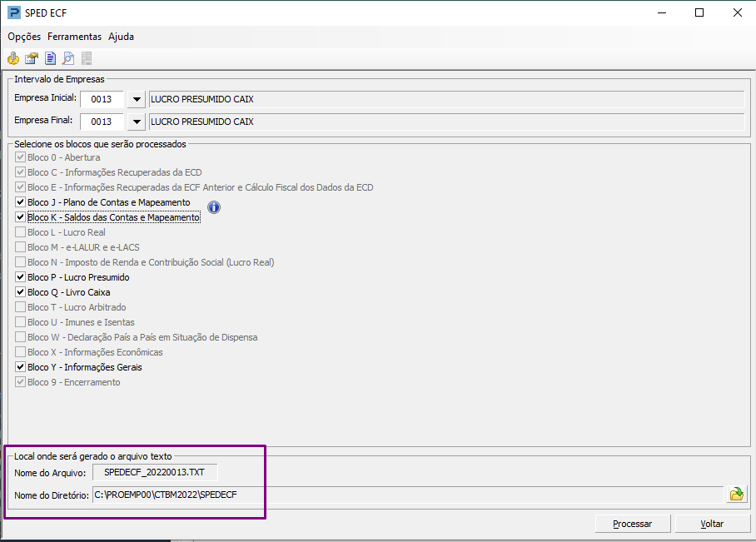Image resolution: width=756 pixels, height=542 pixels.
Task: Click the Bloco C - Informações Recuperadas da ECD checkbox
Action: (20, 172)
